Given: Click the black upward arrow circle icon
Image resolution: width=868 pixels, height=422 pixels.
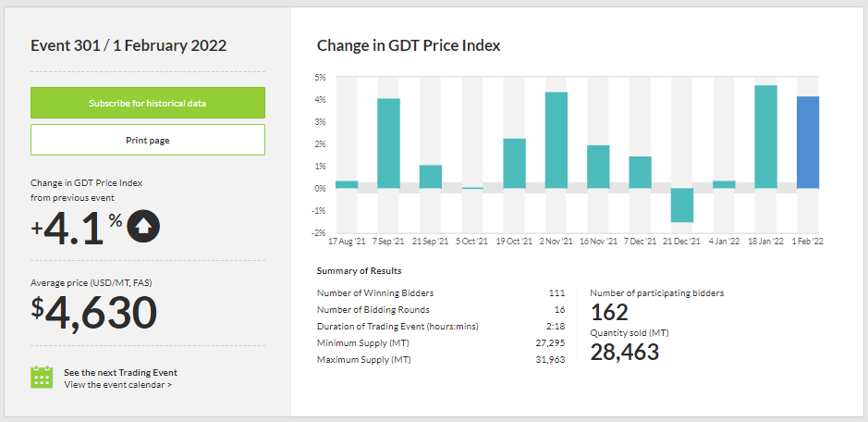Looking at the screenshot, I should tap(143, 225).
